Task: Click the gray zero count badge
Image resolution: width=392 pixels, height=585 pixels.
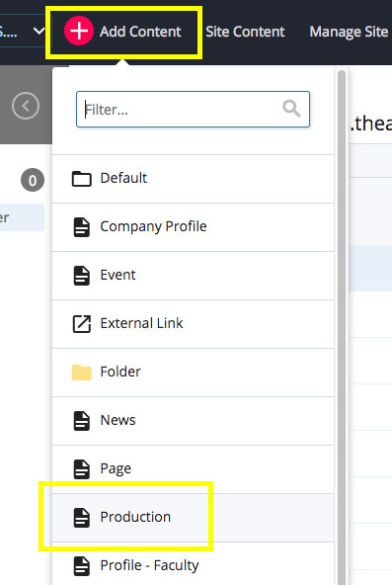Action: (x=33, y=180)
